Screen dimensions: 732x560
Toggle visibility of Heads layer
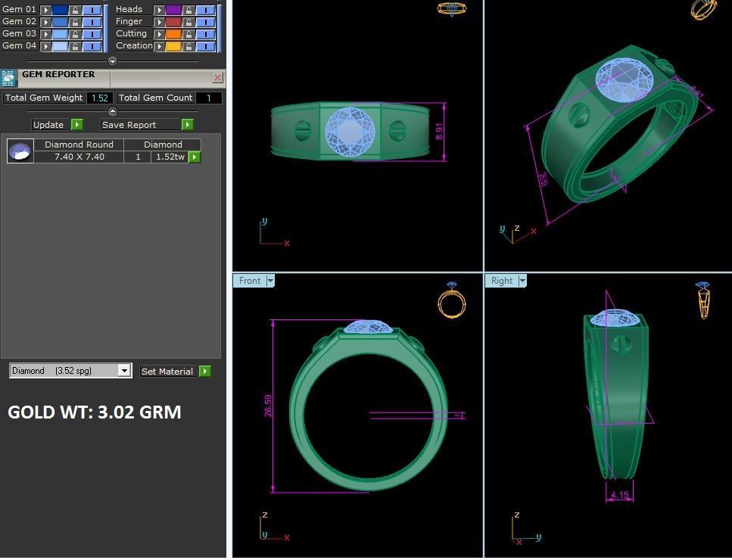coord(205,10)
